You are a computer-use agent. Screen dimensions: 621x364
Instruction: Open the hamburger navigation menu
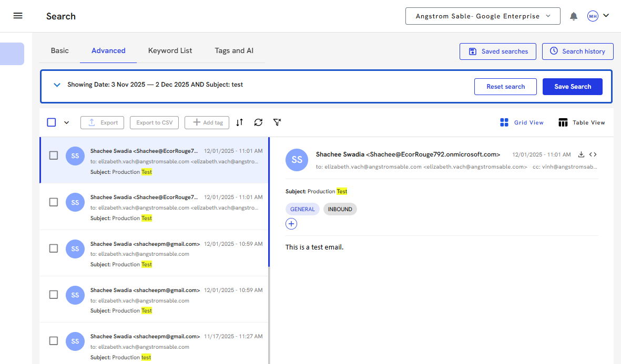point(18,16)
